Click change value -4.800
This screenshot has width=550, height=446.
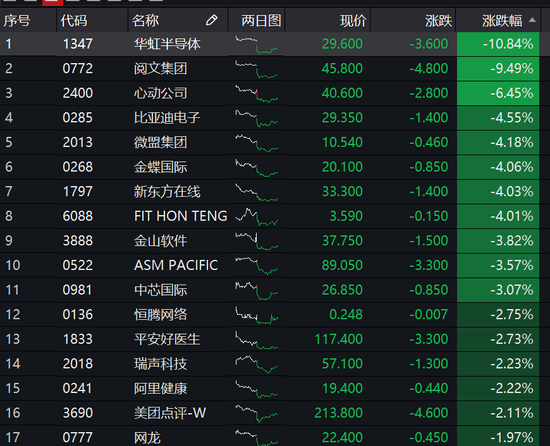pos(429,69)
